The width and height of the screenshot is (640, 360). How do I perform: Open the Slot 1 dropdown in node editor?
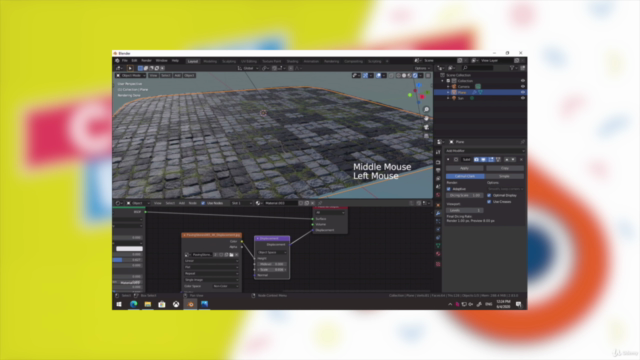[x=242, y=203]
